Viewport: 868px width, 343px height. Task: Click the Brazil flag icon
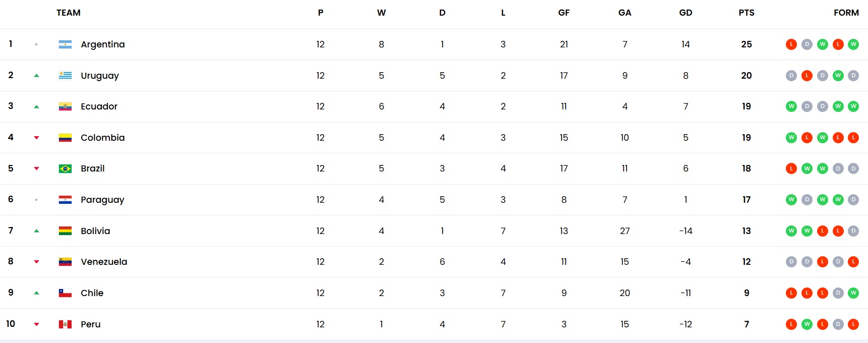[x=65, y=168]
